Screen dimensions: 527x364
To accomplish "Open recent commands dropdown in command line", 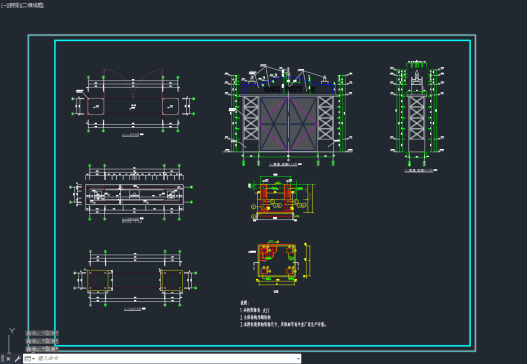I will click(30, 359).
